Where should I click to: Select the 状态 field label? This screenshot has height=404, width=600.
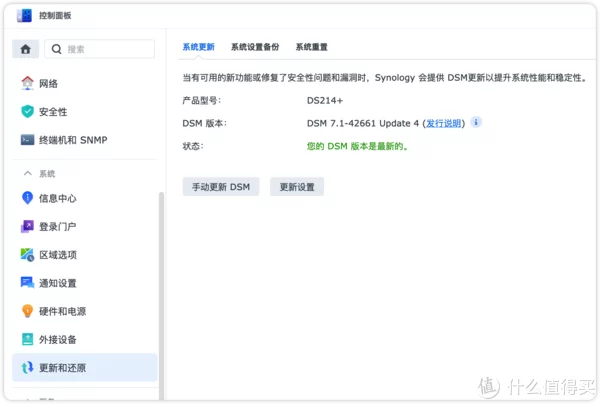tap(193, 146)
